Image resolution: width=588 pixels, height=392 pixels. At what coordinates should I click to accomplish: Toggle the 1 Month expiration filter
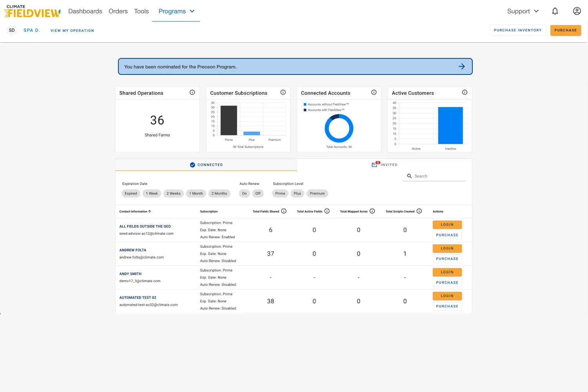click(x=196, y=194)
